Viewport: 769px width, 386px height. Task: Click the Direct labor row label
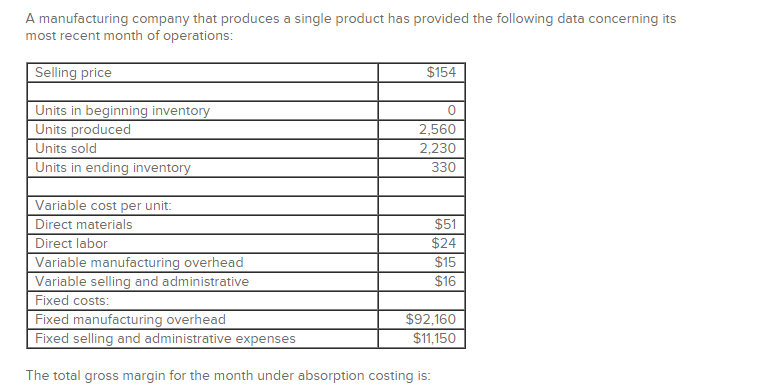pos(71,243)
